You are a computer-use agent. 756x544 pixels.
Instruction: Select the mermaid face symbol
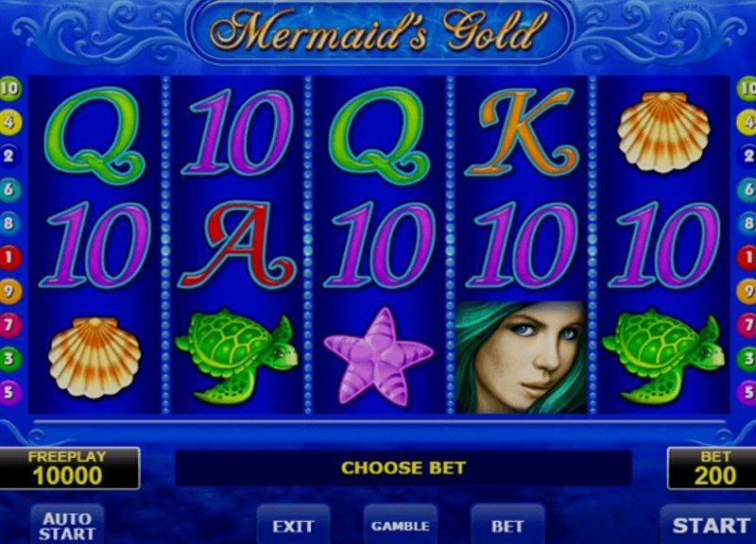522,357
